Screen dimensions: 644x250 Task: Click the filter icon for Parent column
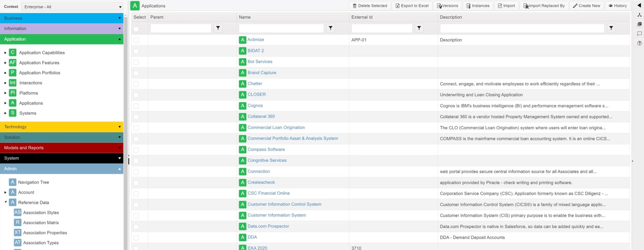point(218,28)
